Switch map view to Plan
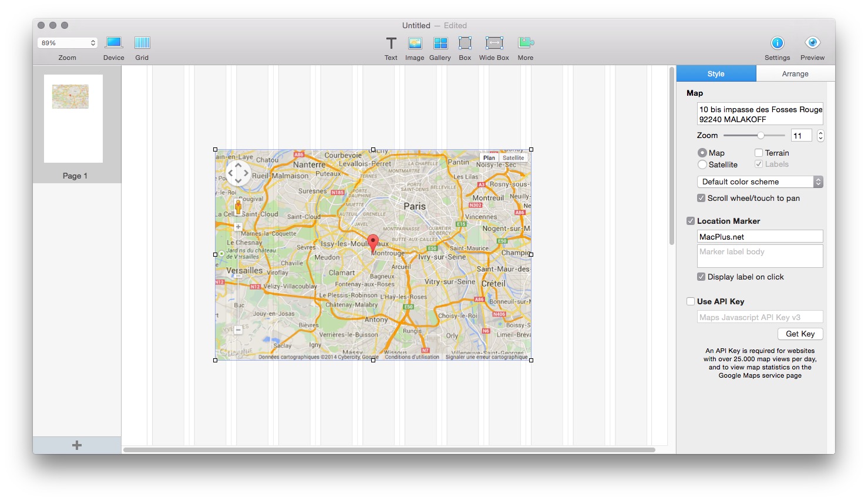This screenshot has height=501, width=868. tap(489, 158)
